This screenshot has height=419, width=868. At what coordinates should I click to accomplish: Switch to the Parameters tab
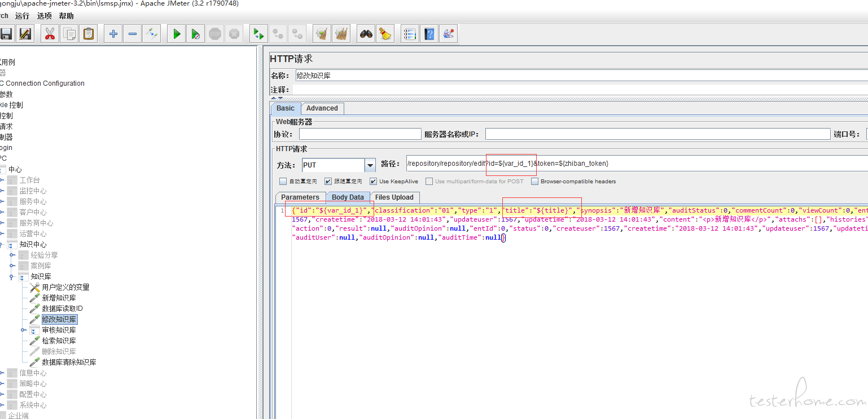pyautogui.click(x=300, y=197)
